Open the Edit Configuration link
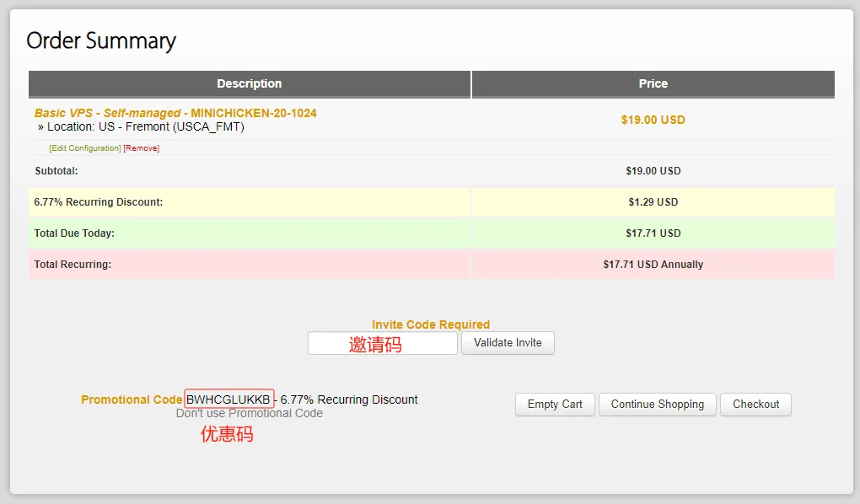Screen dimensions: 860x504 (x=85, y=148)
